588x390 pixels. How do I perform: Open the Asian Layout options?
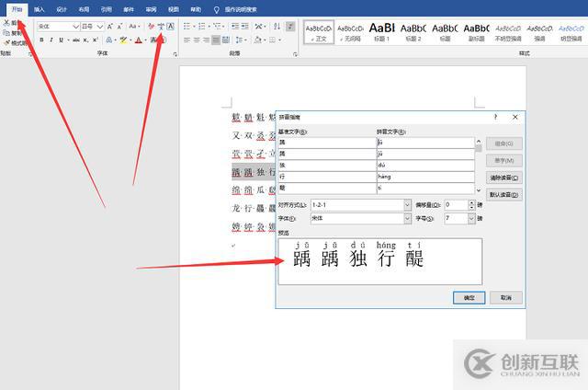coord(259,27)
